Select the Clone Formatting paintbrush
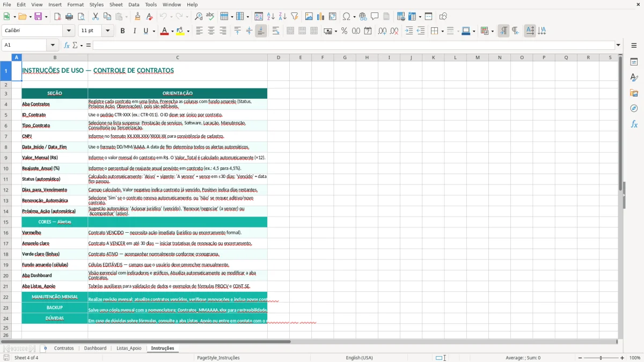644x362 pixels. 137,17
